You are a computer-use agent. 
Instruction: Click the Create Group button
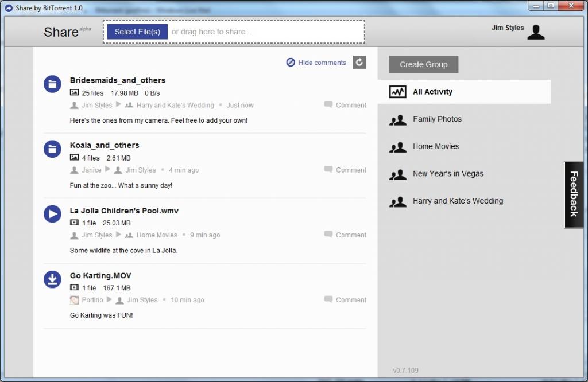coord(423,64)
